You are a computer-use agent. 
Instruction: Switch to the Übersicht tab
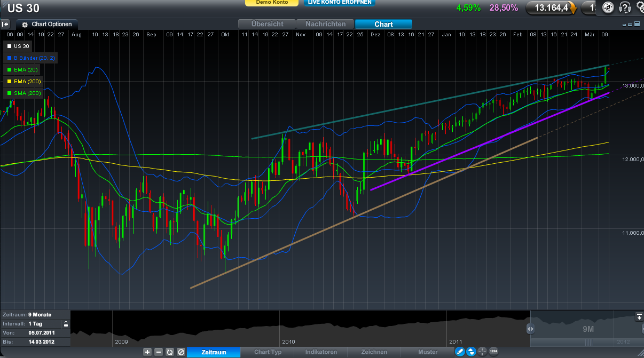click(x=267, y=24)
